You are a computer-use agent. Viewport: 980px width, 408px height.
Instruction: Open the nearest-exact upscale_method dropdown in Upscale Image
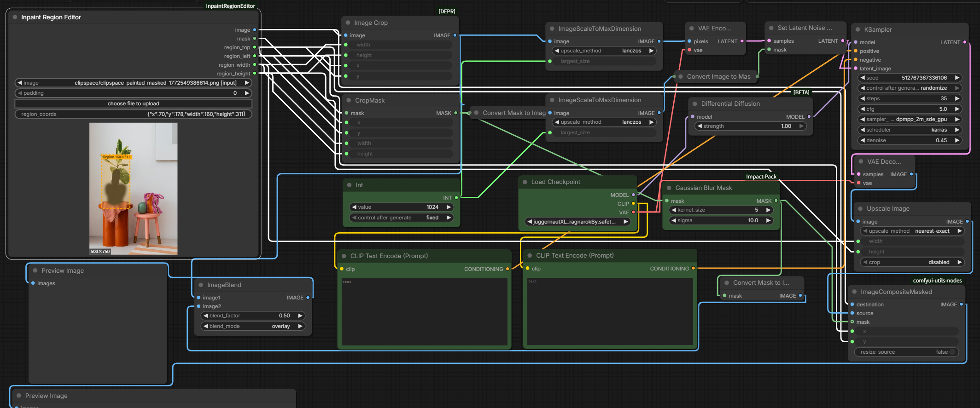[912, 231]
